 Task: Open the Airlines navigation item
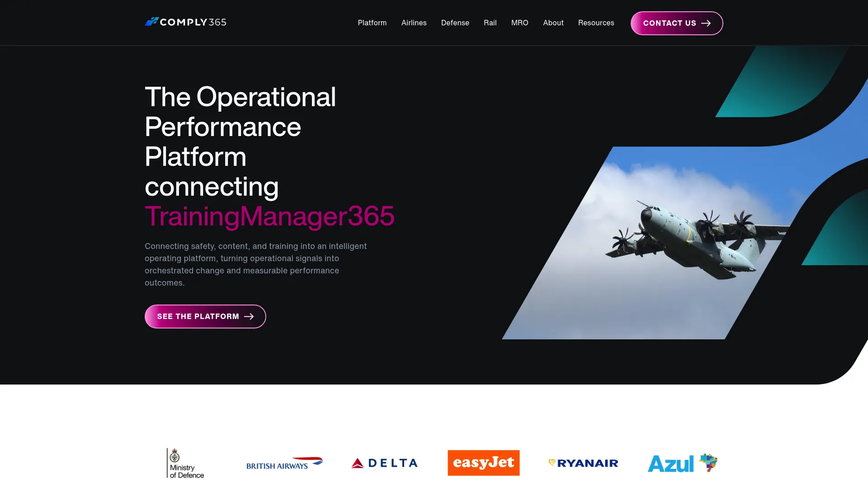pos(414,23)
